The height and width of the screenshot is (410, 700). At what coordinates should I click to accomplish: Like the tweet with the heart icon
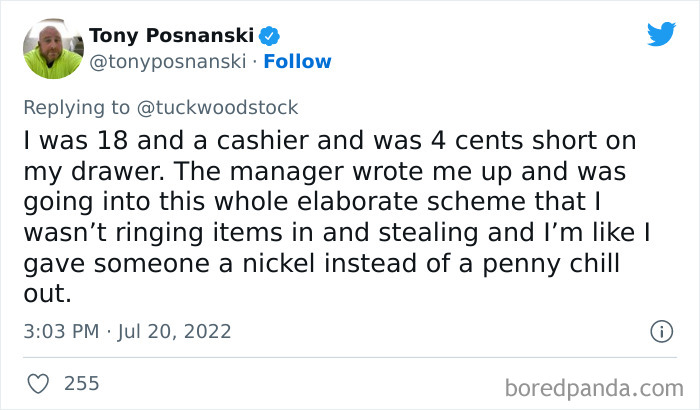pos(40,383)
